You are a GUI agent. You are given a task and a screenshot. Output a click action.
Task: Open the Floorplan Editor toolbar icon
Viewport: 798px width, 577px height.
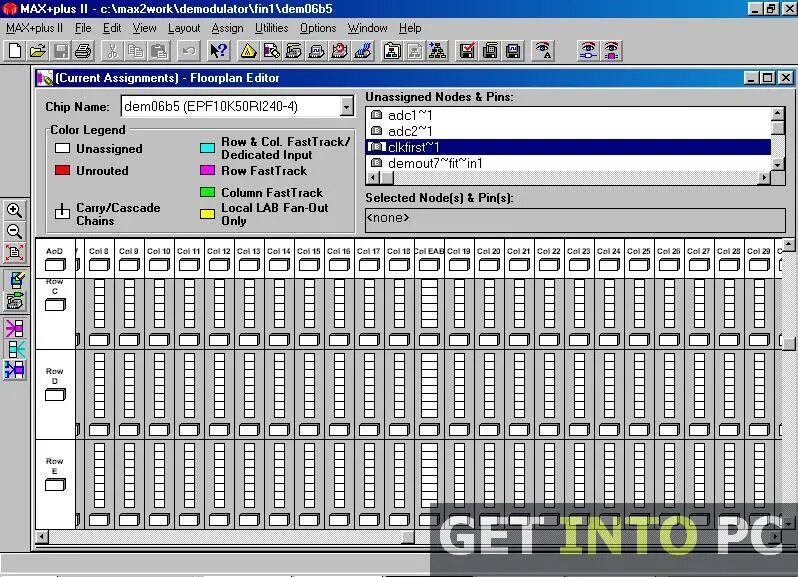point(271,51)
